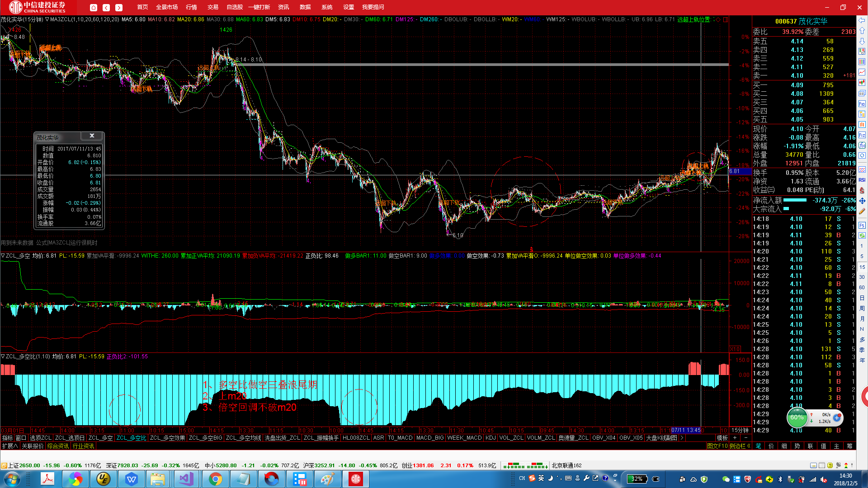The image size is (868, 488).
Task: Click the RSI indicator icon
Action: [x=862, y=180]
